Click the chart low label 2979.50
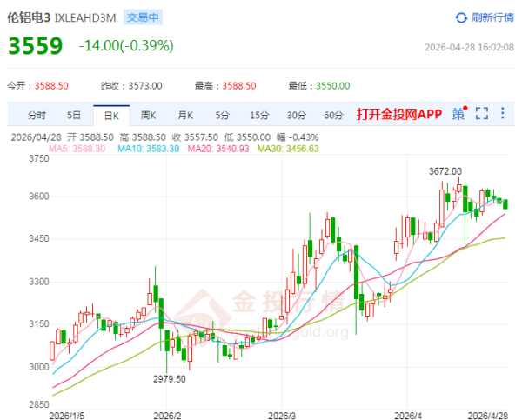 [170, 379]
